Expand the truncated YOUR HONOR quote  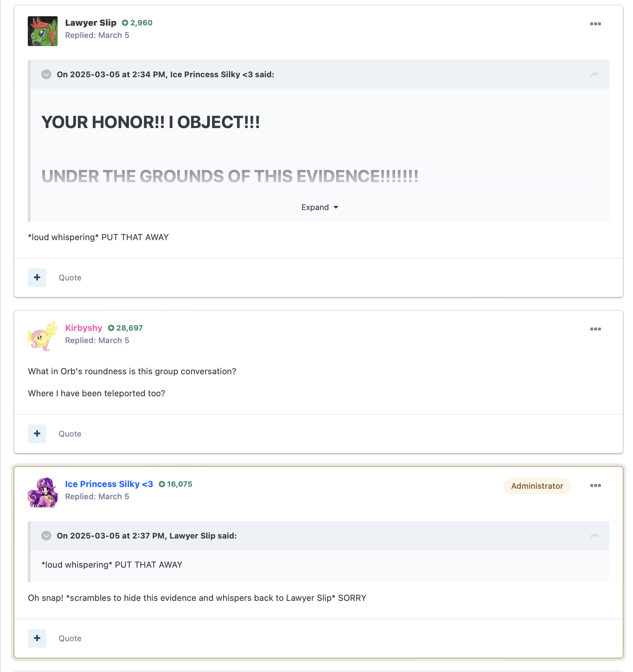pos(320,207)
